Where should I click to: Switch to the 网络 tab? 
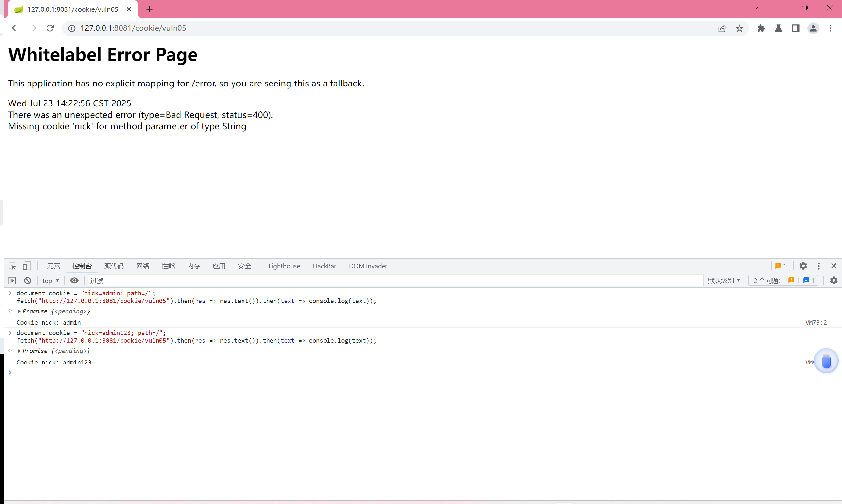(x=143, y=266)
